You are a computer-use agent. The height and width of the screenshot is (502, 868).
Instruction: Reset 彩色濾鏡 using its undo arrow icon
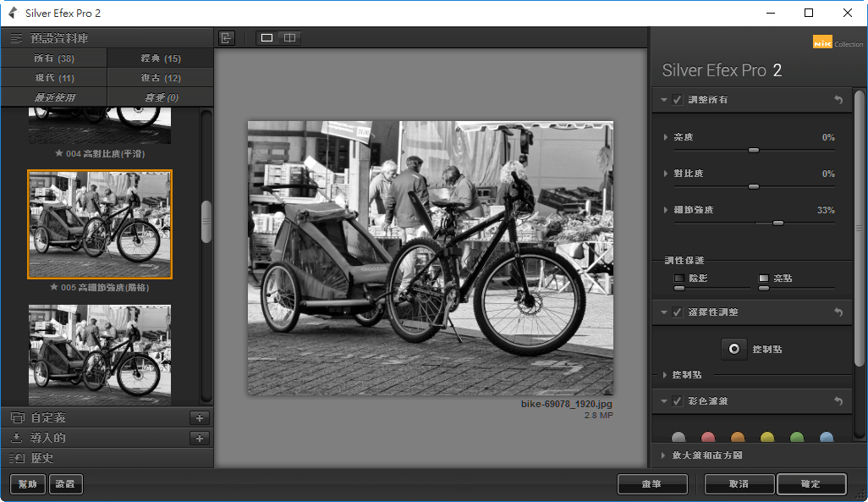pyautogui.click(x=838, y=400)
